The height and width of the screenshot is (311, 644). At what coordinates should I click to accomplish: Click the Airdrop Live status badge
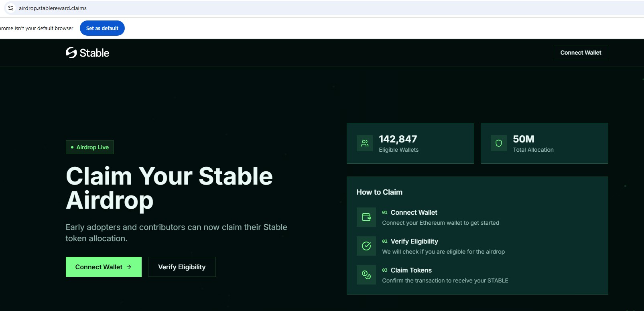90,147
